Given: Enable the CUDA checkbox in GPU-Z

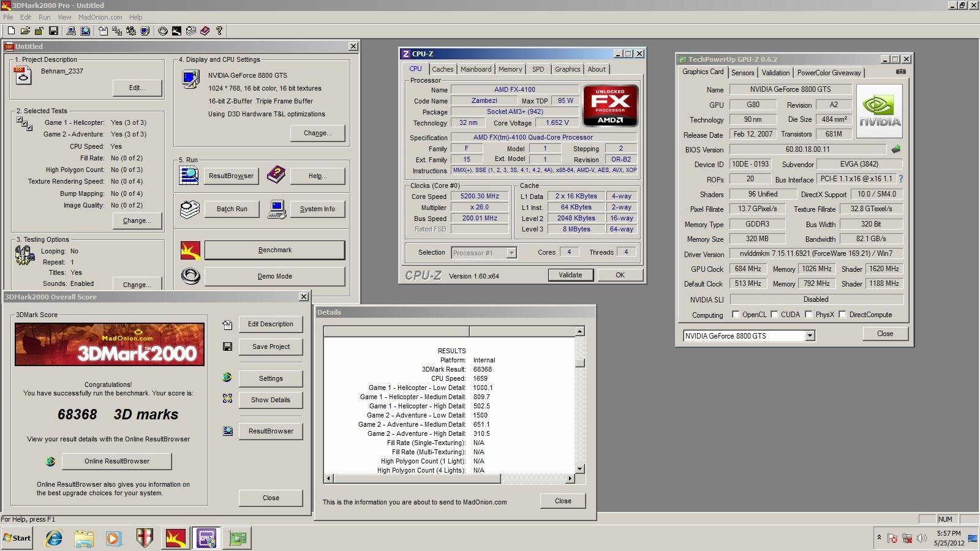Looking at the screenshot, I should coord(774,314).
